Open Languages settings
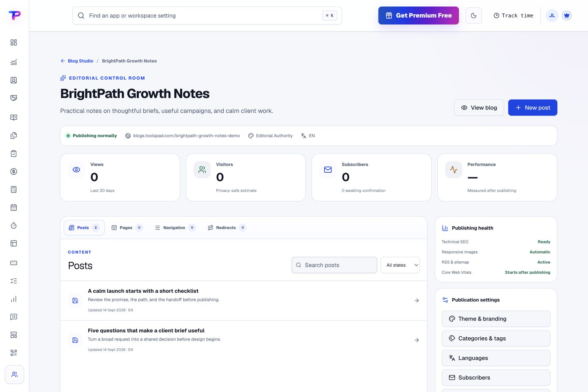 coord(496,358)
